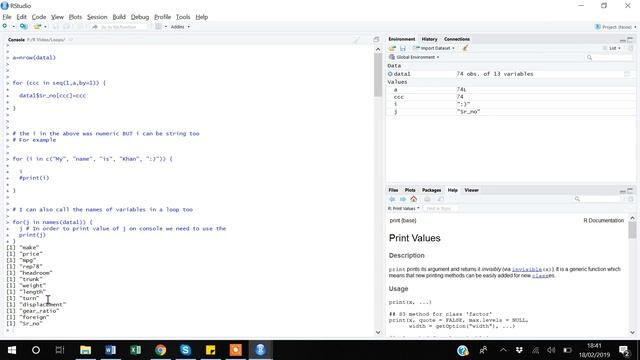This screenshot has height=360, width=640.
Task: Save workspace using the Environment disk icon
Action: click(403, 48)
